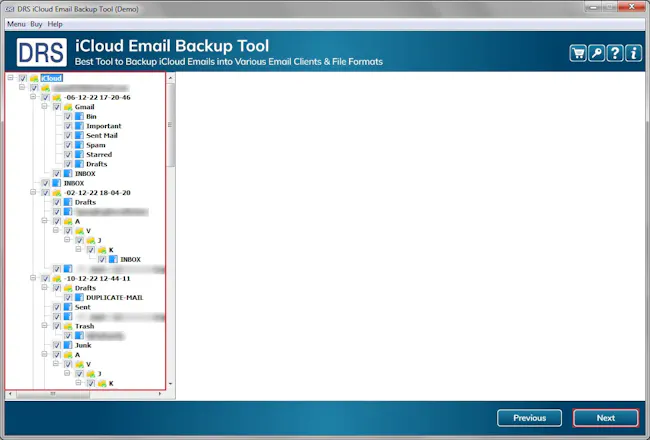Click the Spam mailbox icon
650x440 pixels.
[79, 145]
